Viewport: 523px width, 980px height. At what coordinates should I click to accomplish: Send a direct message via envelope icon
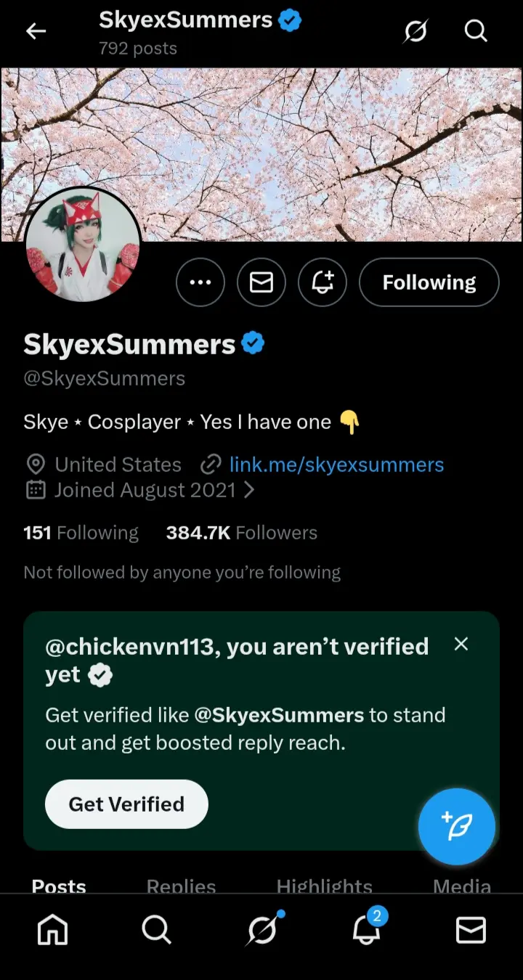[261, 282]
